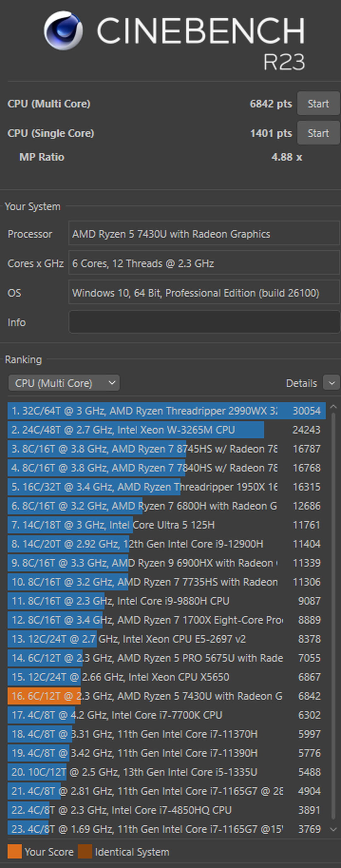This screenshot has height=868, width=341.
Task: Select rank 7 Core Ultra 5 125H entry
Action: (x=166, y=525)
